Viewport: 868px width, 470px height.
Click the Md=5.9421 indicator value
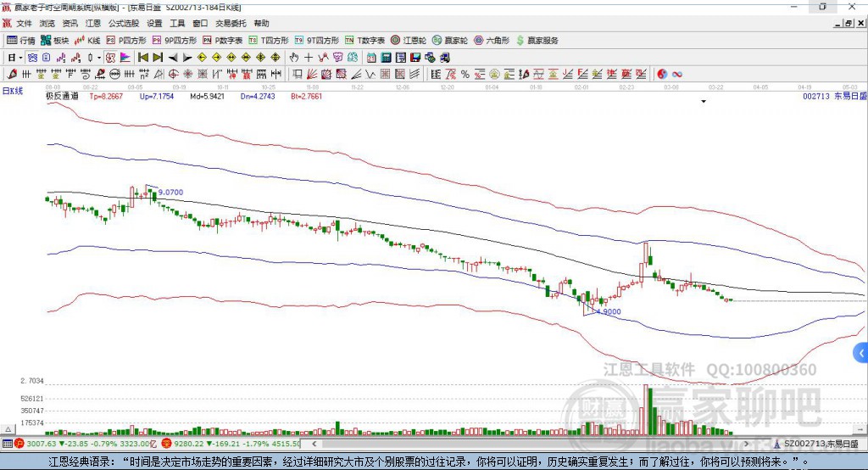pos(207,97)
